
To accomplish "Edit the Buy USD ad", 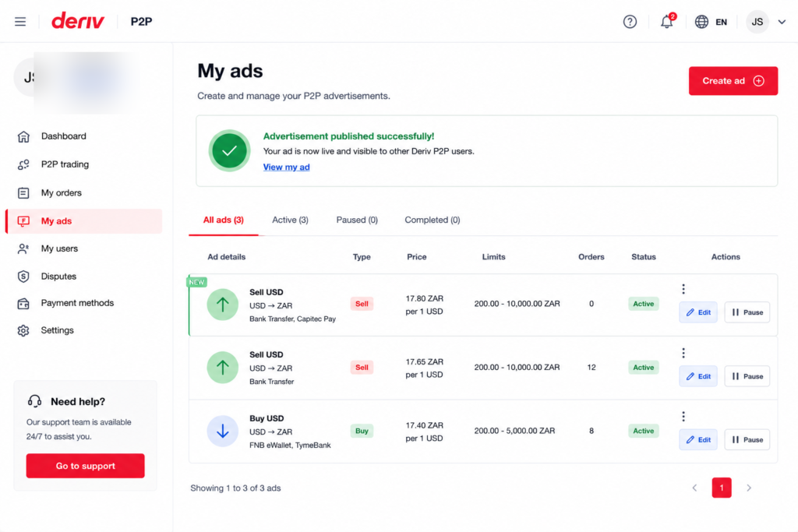I will pos(698,440).
